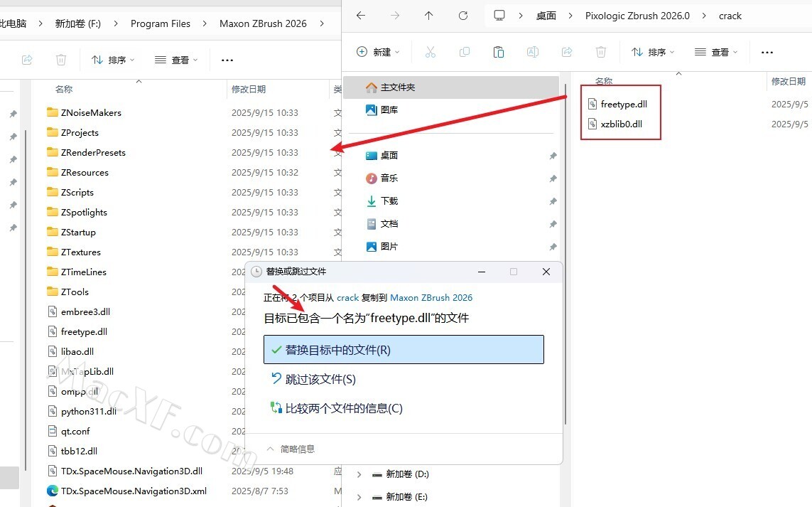Choose 跳过该文件(S) option
812x507 pixels.
click(313, 379)
